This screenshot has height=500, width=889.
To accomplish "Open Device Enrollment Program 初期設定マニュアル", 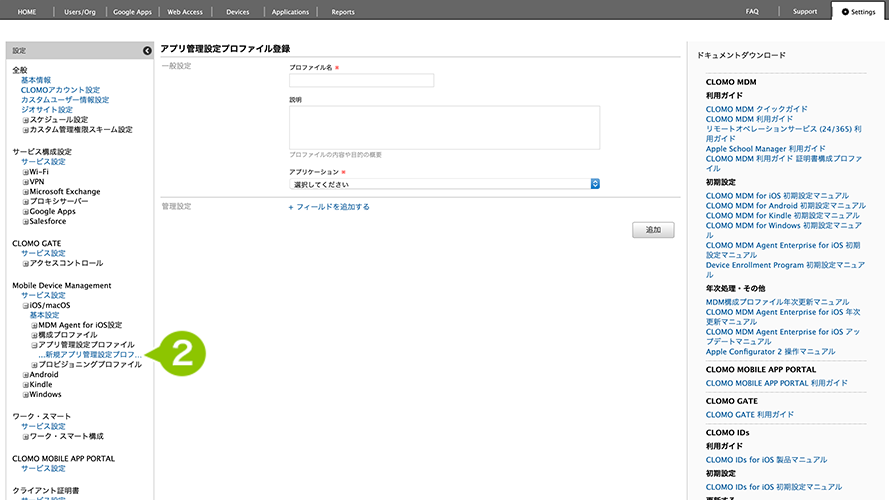I will tap(785, 270).
